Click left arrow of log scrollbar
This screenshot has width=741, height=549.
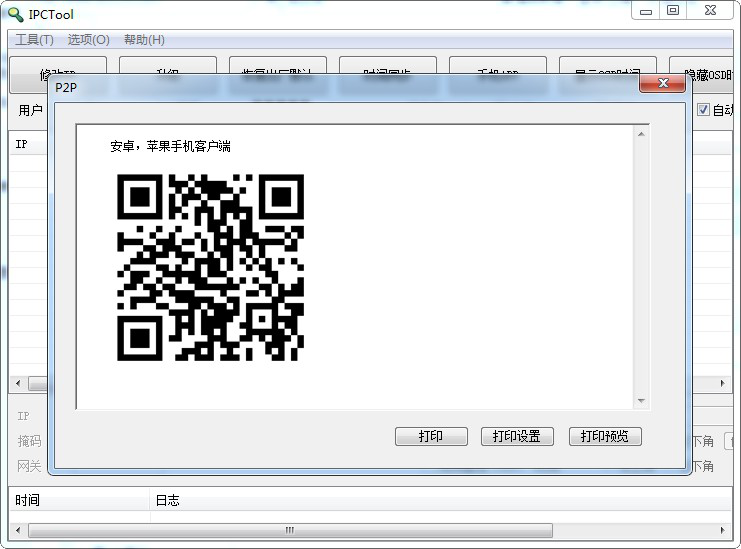(18, 530)
